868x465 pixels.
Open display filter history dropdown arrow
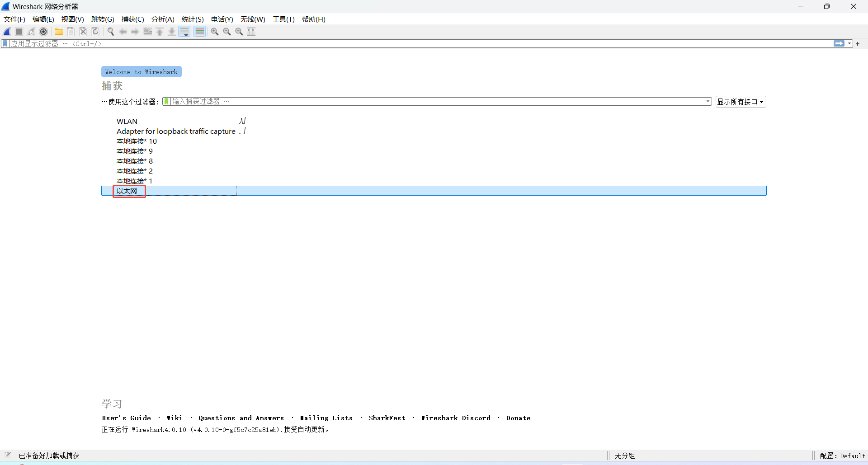click(849, 44)
